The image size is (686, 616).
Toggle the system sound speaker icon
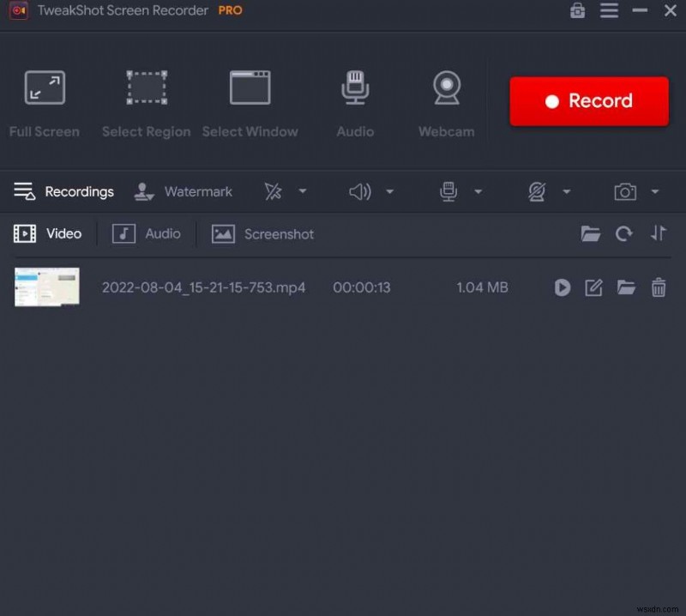[360, 191]
